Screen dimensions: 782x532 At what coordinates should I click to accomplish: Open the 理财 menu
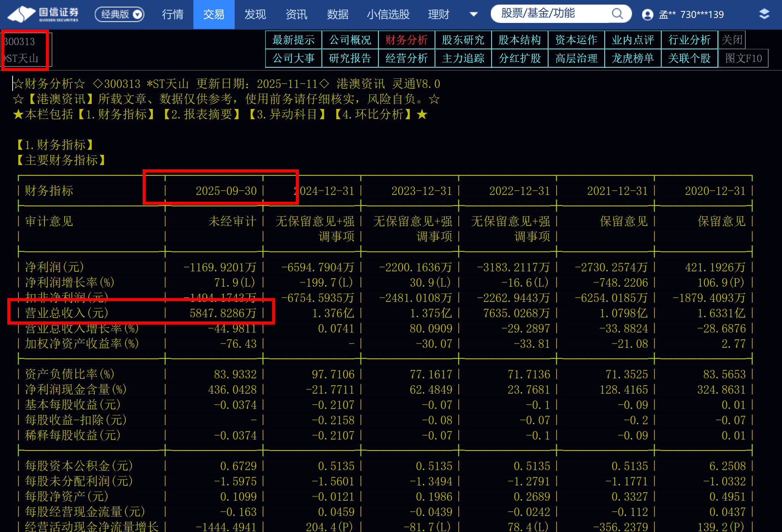(438, 15)
